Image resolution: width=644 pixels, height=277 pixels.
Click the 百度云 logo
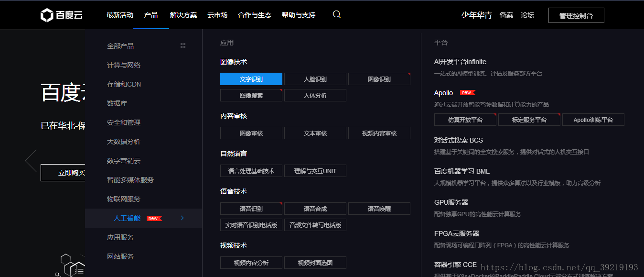coord(62,15)
